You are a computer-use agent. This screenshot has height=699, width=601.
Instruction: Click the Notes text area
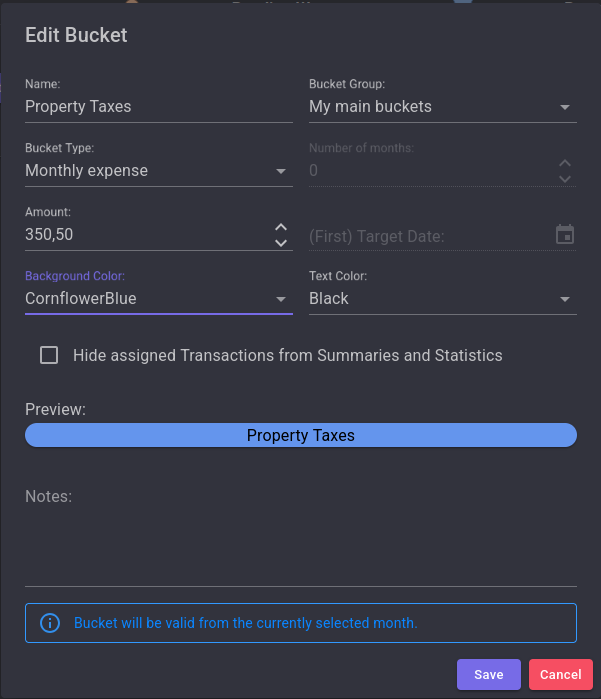pos(301,540)
